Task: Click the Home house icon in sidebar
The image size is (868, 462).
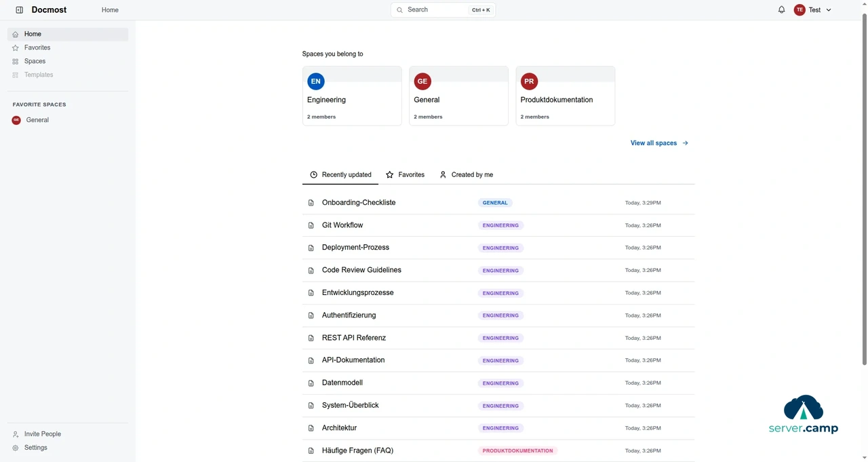Action: (x=16, y=35)
